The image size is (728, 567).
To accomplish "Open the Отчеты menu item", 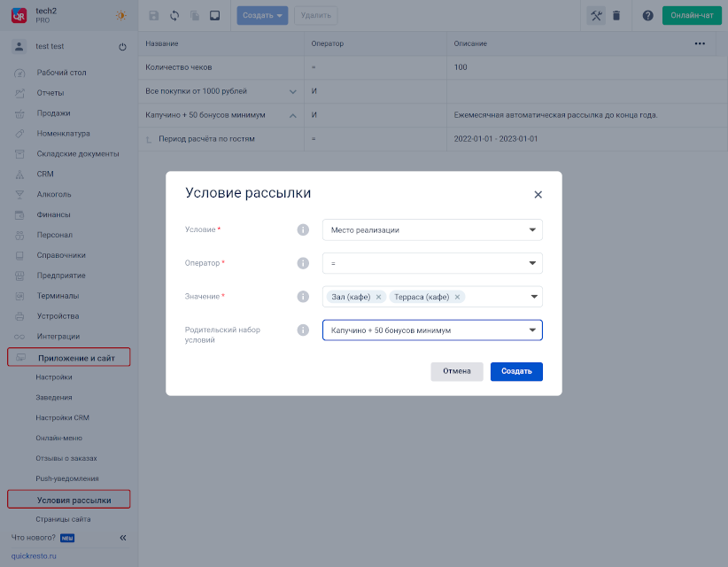I will (50, 93).
